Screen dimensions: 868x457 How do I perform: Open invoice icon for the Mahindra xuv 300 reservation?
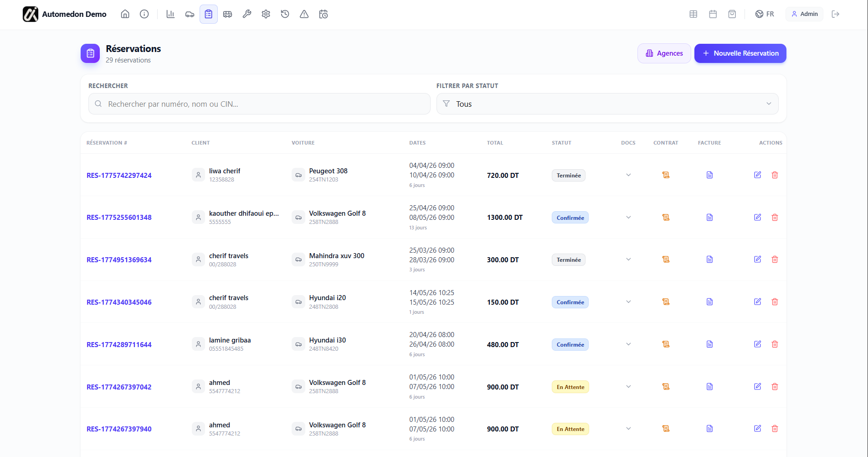(709, 259)
